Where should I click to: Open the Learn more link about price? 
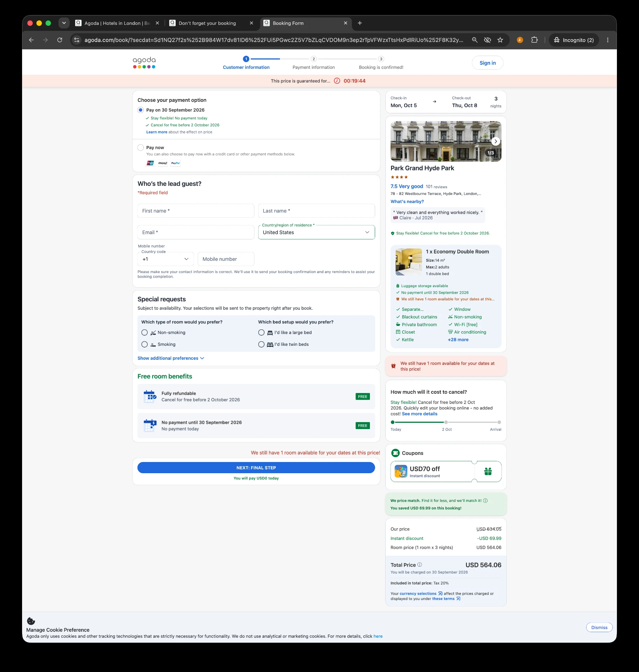(157, 132)
